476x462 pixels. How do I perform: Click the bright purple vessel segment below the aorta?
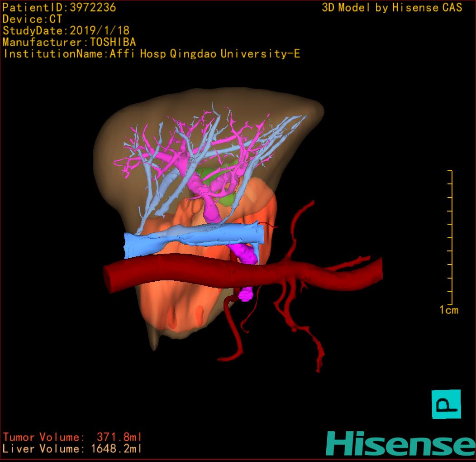tap(246, 294)
